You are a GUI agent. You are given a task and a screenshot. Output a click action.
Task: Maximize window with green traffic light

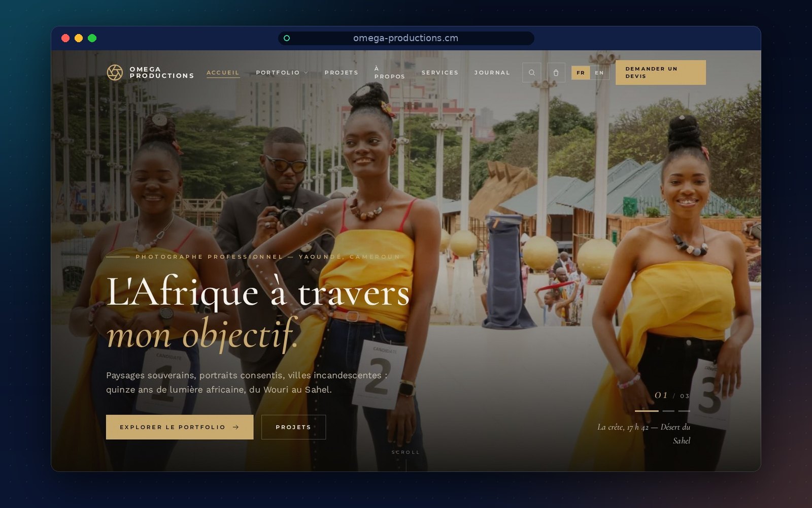coord(92,38)
